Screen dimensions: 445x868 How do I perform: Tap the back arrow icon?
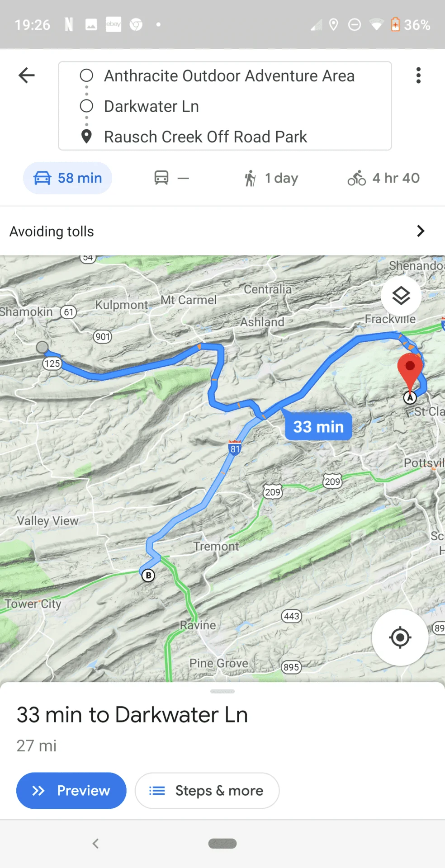click(27, 75)
